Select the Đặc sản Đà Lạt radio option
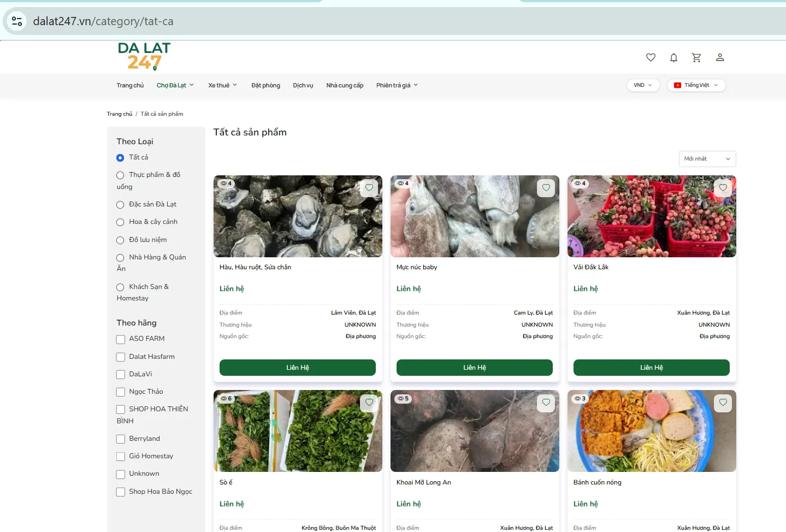786x532 pixels. pyautogui.click(x=120, y=205)
